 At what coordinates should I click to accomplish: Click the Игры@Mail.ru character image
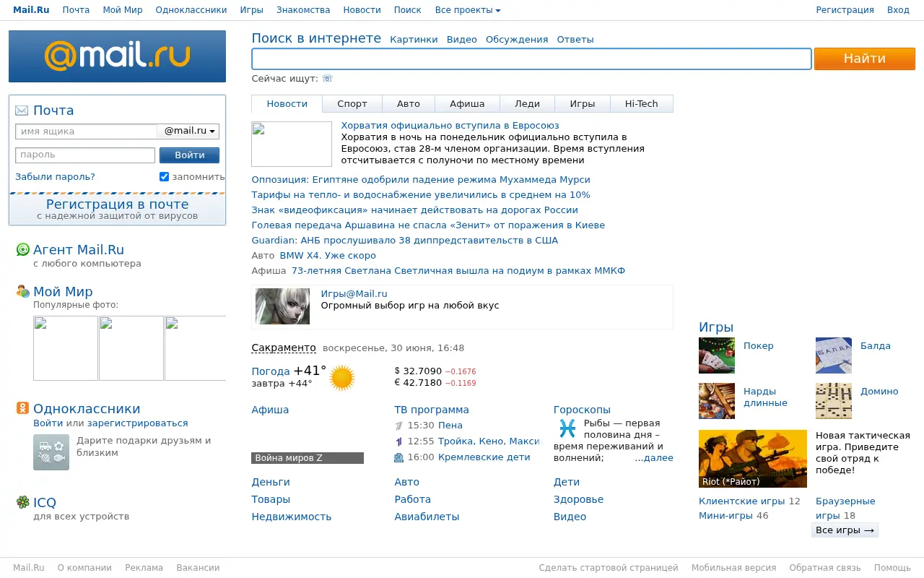click(282, 306)
